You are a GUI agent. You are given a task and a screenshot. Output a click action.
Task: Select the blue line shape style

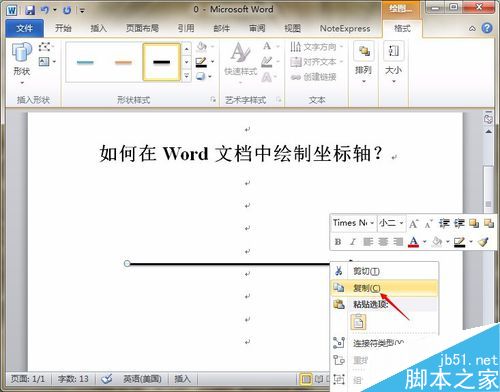click(x=85, y=62)
